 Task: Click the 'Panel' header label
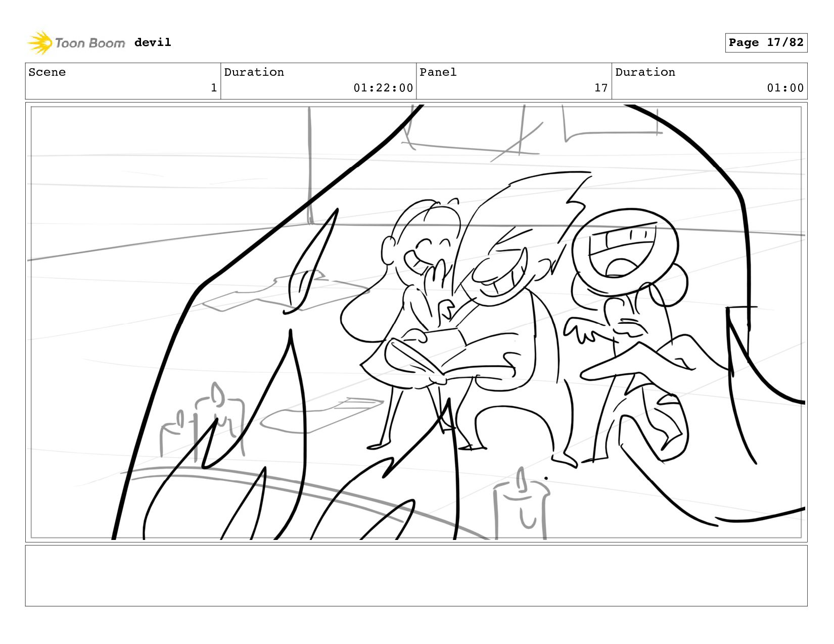[x=438, y=72]
